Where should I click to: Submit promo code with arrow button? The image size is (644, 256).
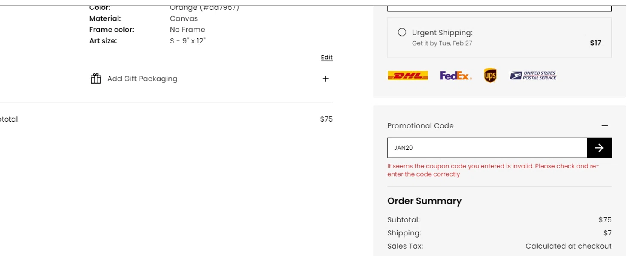(599, 148)
